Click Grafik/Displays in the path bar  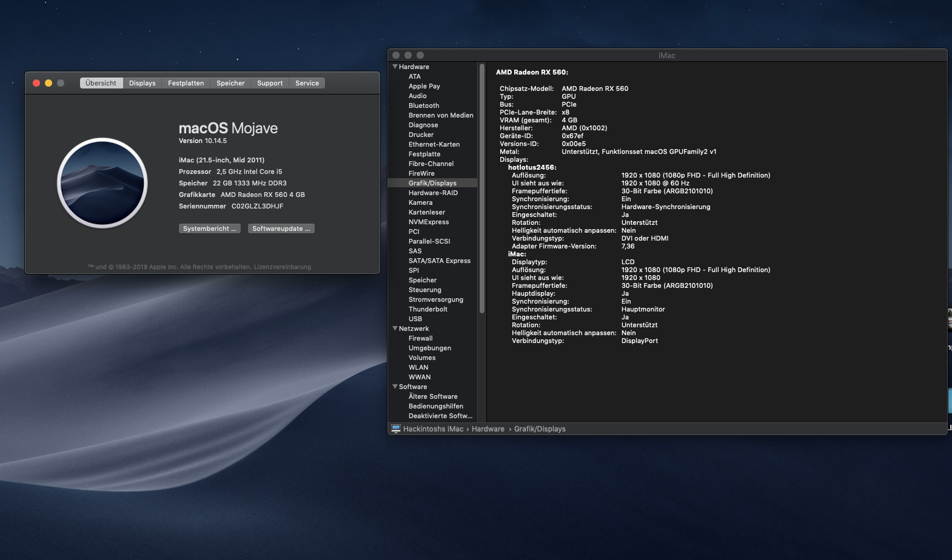[x=540, y=428]
